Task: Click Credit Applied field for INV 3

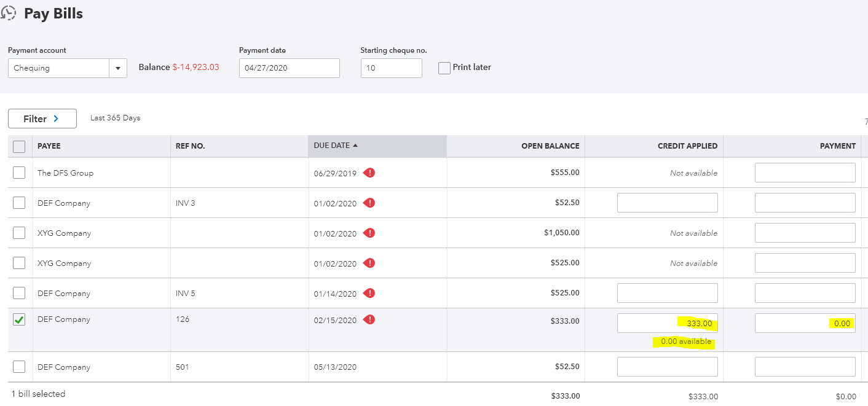Action: pyautogui.click(x=667, y=203)
